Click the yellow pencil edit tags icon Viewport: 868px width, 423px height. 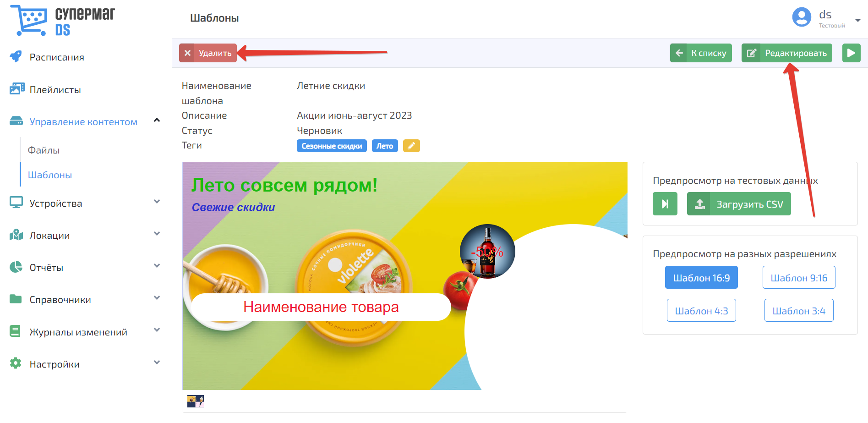(411, 146)
